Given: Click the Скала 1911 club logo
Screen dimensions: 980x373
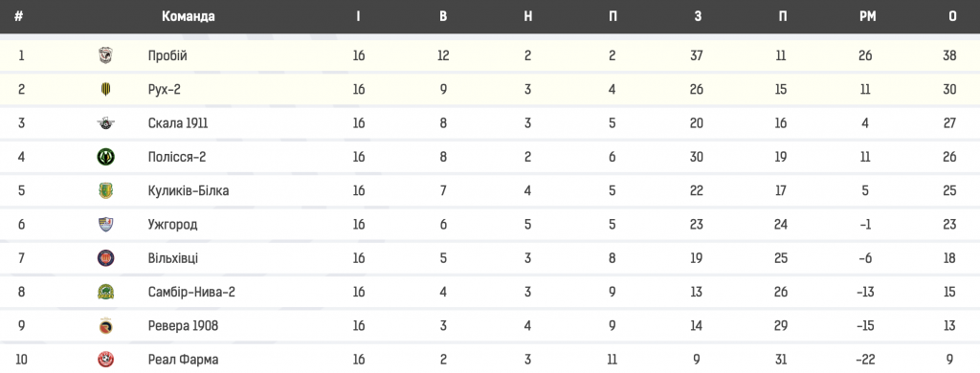Looking at the screenshot, I should 105,123.
